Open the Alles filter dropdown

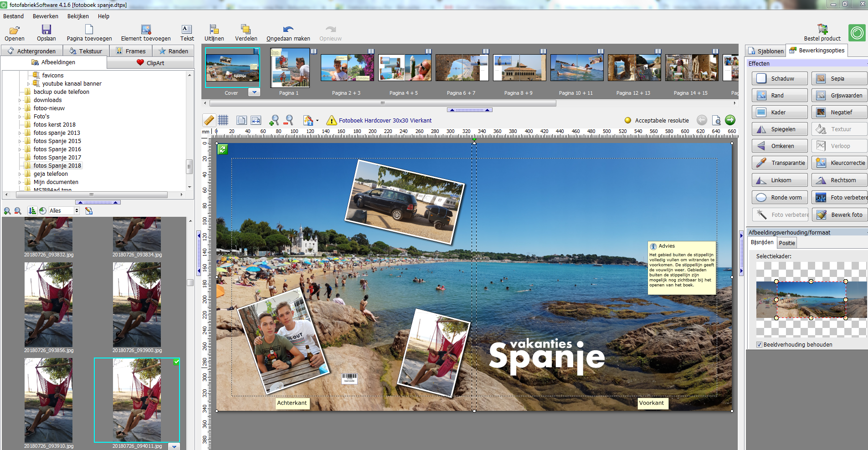tap(77, 211)
